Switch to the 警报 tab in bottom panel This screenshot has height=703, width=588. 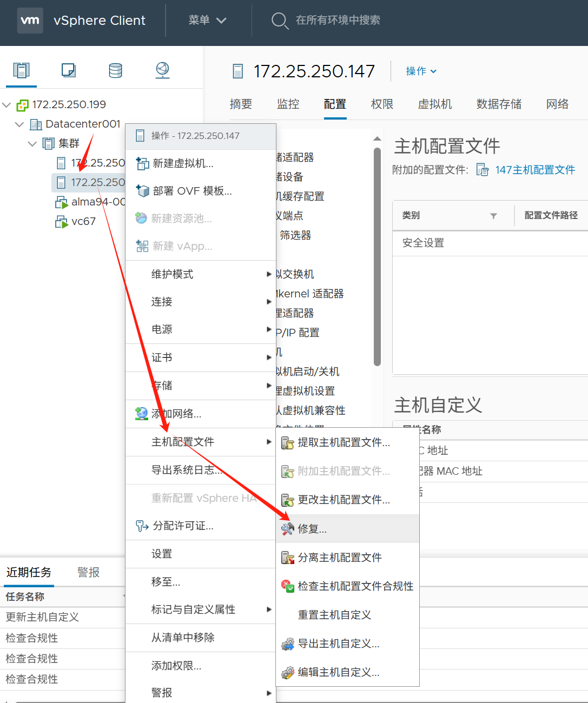click(x=88, y=572)
